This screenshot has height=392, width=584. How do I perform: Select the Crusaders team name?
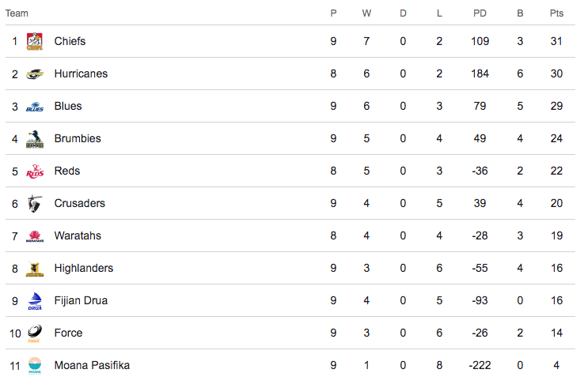pos(79,203)
